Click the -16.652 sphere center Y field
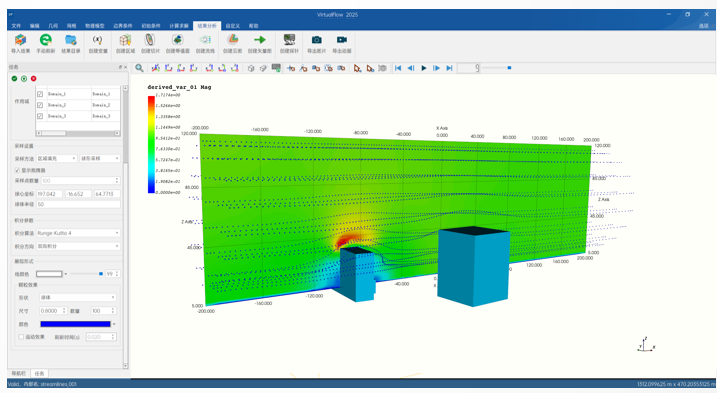The height and width of the screenshot is (393, 717). tap(78, 194)
